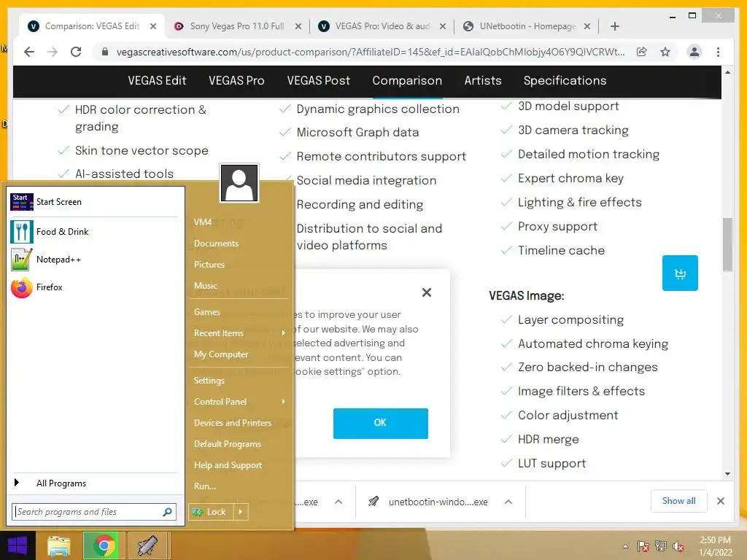
Task: Open VEGAS Post nav item
Action: pos(318,80)
